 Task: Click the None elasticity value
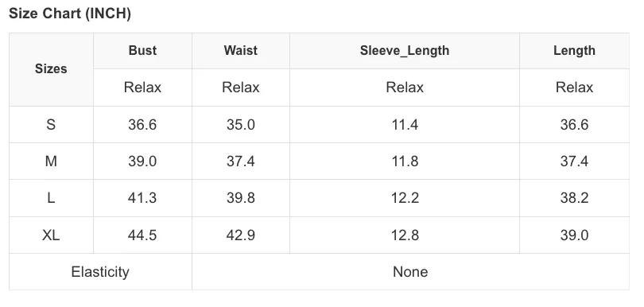410,272
